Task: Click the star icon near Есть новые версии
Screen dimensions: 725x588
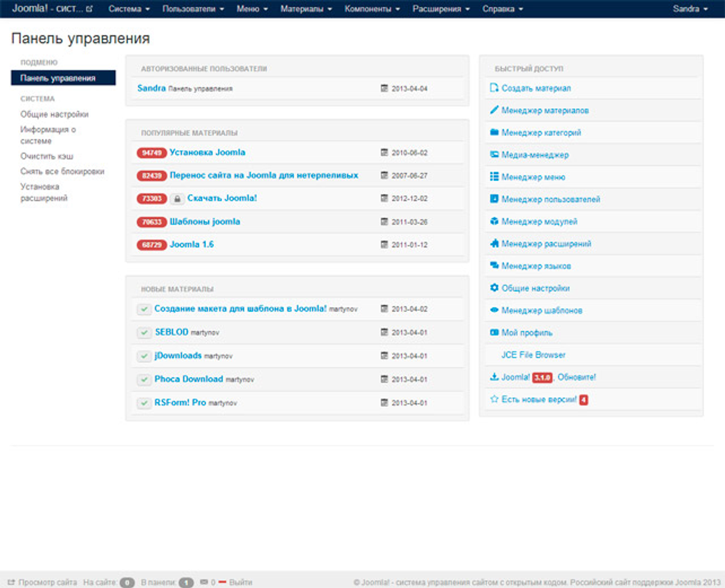Action: click(x=493, y=399)
